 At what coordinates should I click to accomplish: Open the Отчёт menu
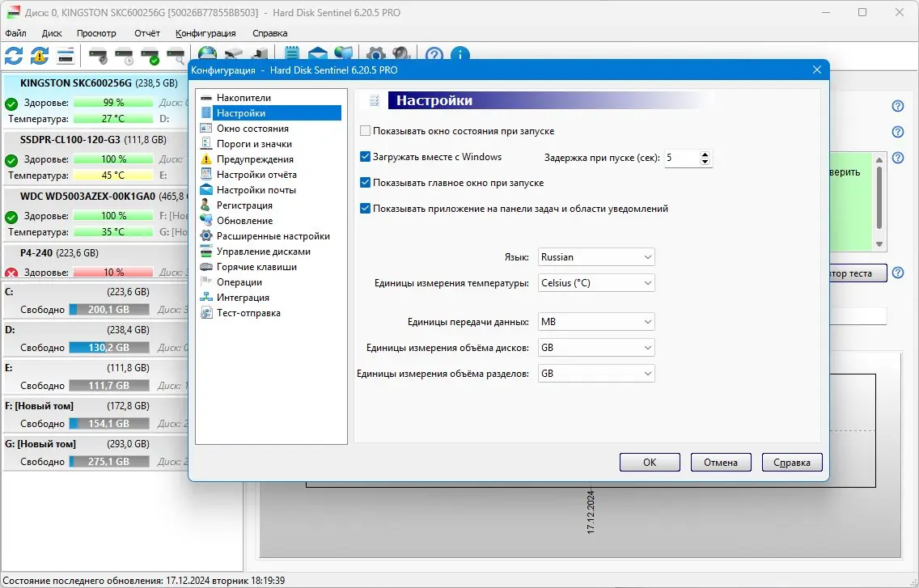[x=146, y=33]
